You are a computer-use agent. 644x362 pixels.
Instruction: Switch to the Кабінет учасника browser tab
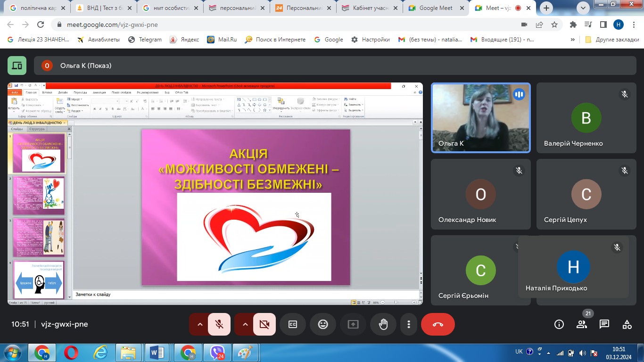pos(371,8)
